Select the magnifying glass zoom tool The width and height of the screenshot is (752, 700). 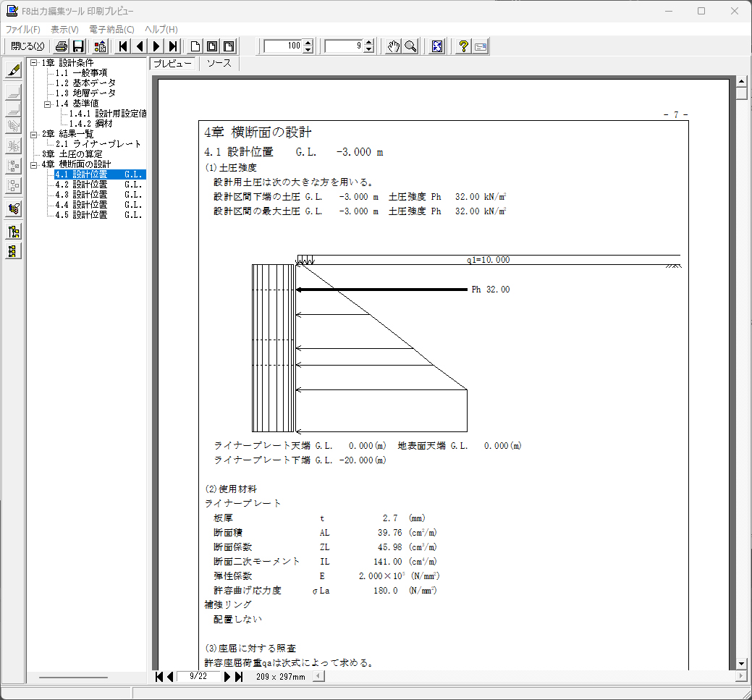coord(410,46)
